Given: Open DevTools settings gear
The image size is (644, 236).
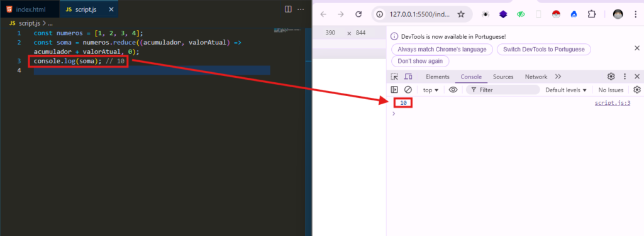Looking at the screenshot, I should pyautogui.click(x=611, y=77).
